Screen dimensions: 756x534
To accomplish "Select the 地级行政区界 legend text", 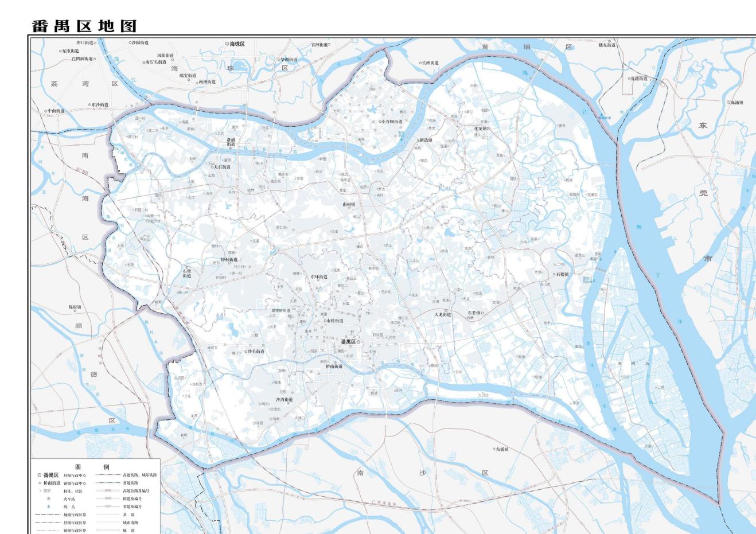I will pyautogui.click(x=75, y=515).
